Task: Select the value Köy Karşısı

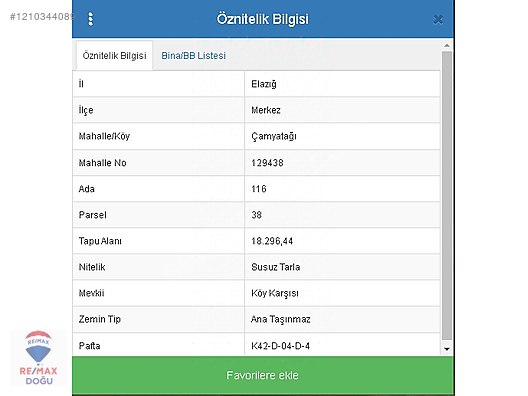Action: pos(275,293)
